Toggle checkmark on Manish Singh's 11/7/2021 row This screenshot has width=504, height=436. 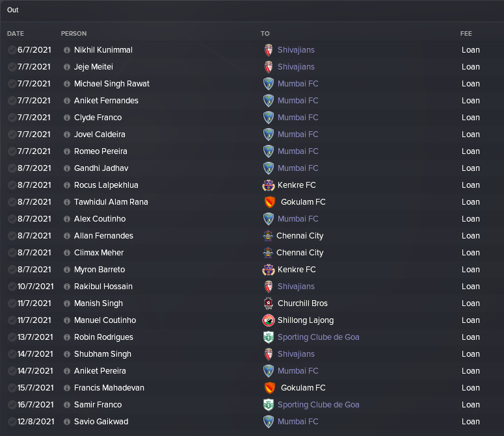[x=12, y=303]
